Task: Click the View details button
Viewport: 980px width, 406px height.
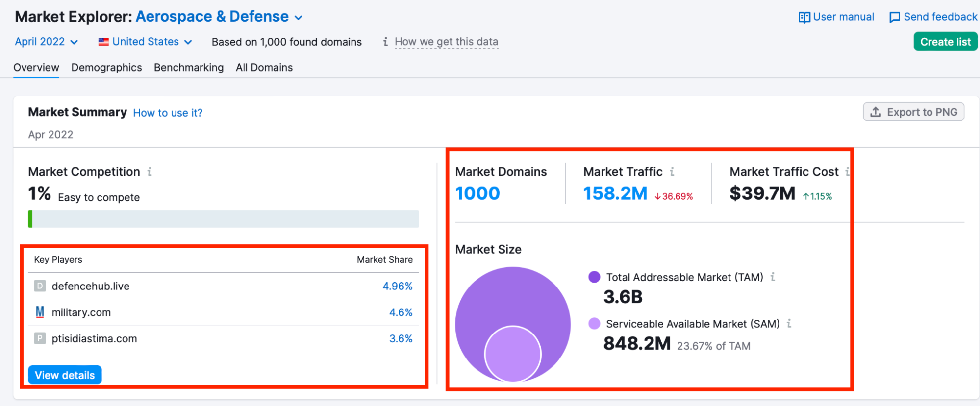Action: click(65, 375)
